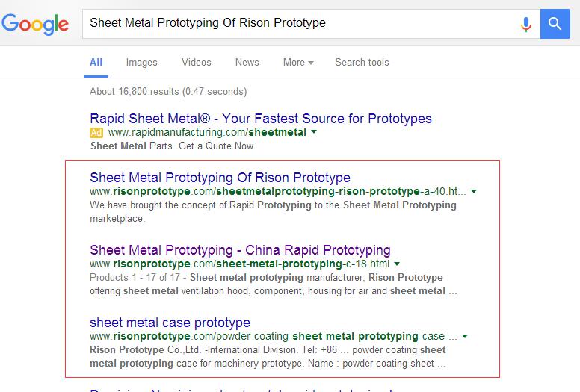The width and height of the screenshot is (580, 392).
Task: Switch to the Videos tab
Action: point(196,63)
